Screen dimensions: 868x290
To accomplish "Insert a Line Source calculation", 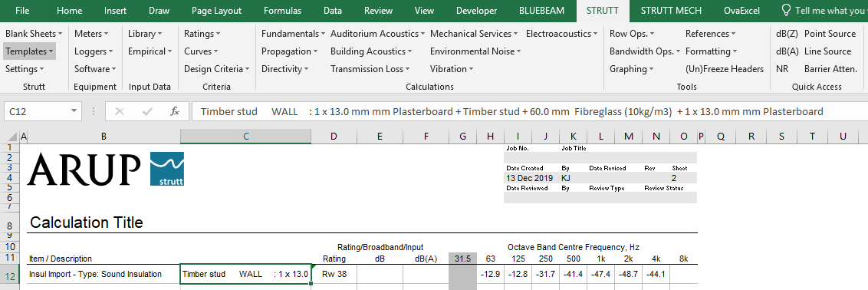I will point(827,51).
